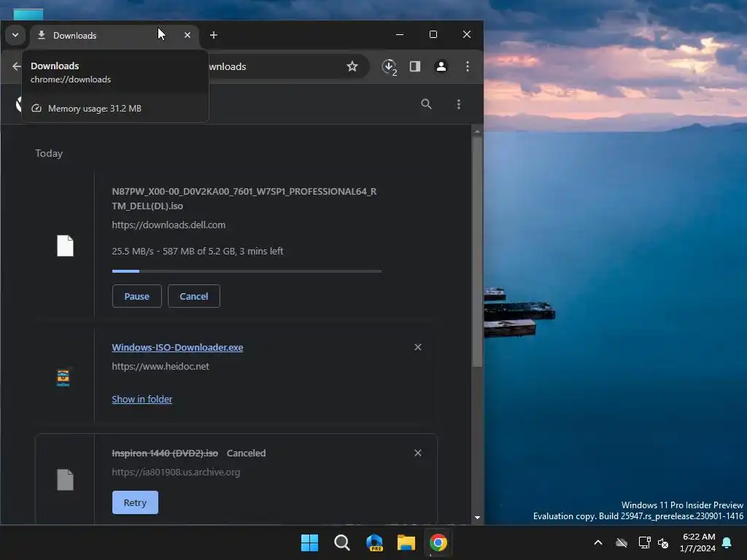
Task: Click the scrollbar up arrow
Action: (477, 131)
